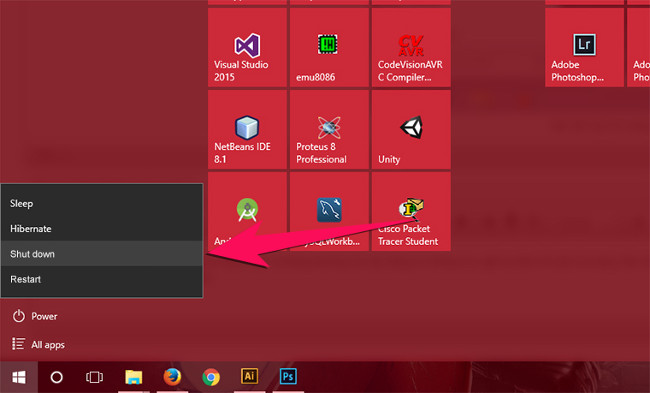The width and height of the screenshot is (650, 393).
Task: Launch Proteus 8 Professional tile
Action: click(329, 129)
